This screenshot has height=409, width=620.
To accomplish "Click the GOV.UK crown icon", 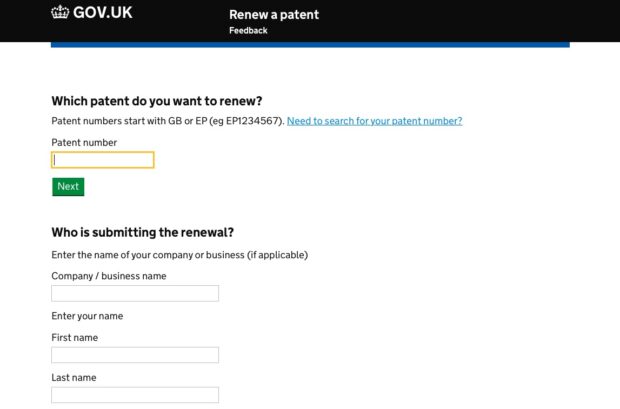I will click(x=60, y=12).
